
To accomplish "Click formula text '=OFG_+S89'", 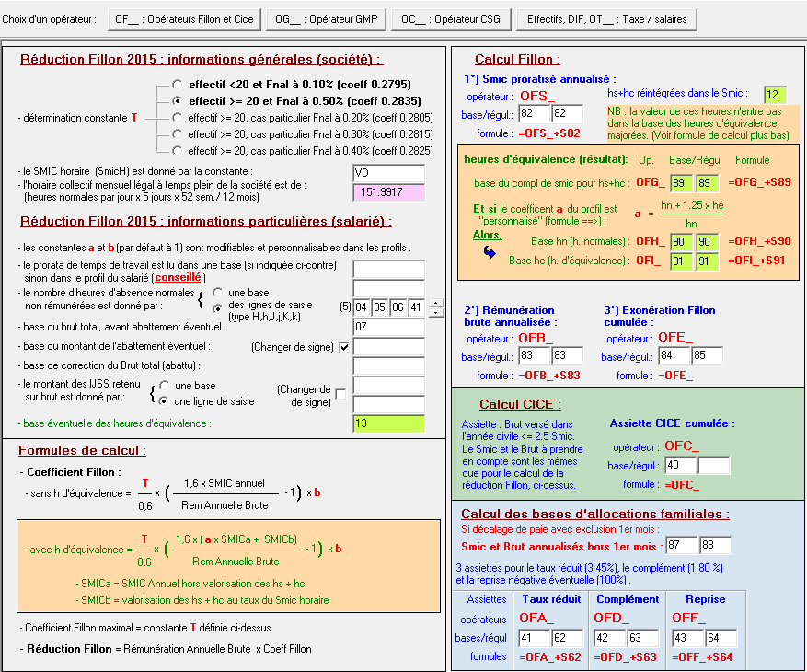I will pos(759,181).
